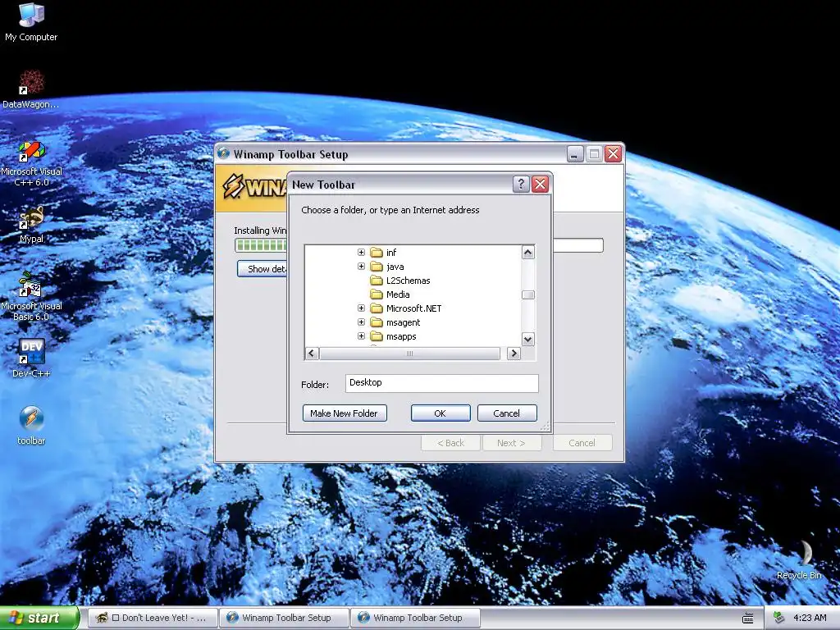Select Microsoft Visual Basic 6.0 shortcut

click(x=31, y=295)
